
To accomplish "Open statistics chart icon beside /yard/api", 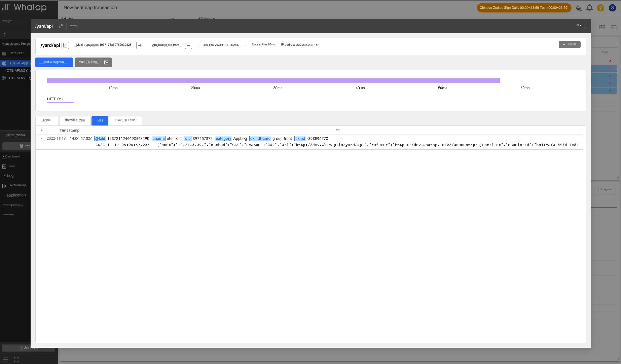I will pos(65,45).
